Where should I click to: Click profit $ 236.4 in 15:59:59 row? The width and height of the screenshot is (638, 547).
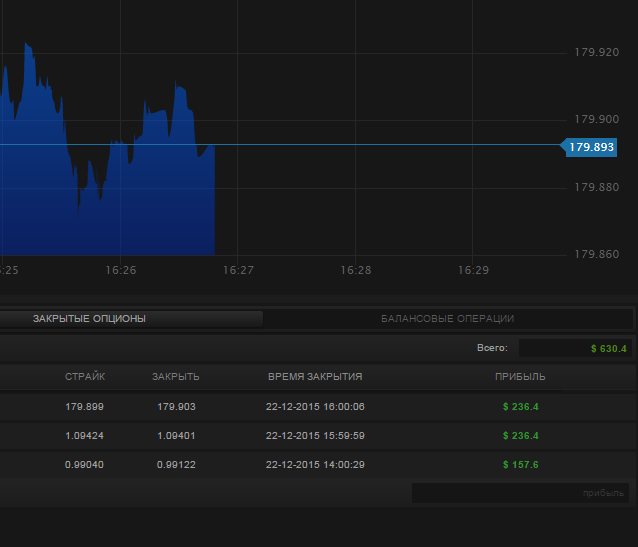tap(520, 435)
